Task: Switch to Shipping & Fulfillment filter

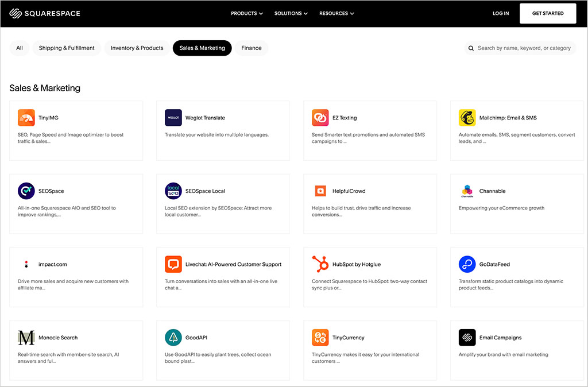Action: 67,48
